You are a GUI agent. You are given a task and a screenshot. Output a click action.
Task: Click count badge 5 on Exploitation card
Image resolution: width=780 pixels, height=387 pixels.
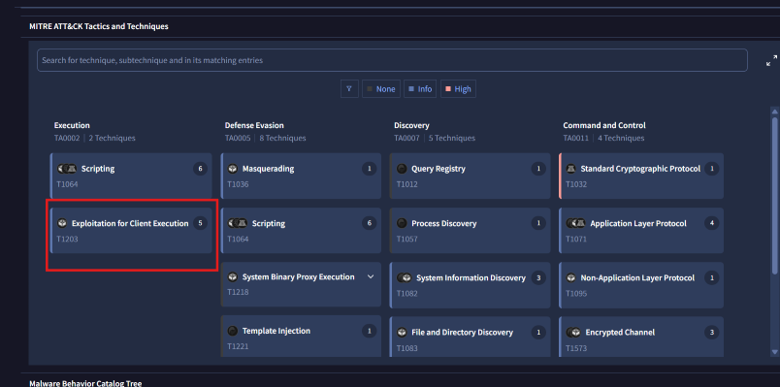coord(200,223)
